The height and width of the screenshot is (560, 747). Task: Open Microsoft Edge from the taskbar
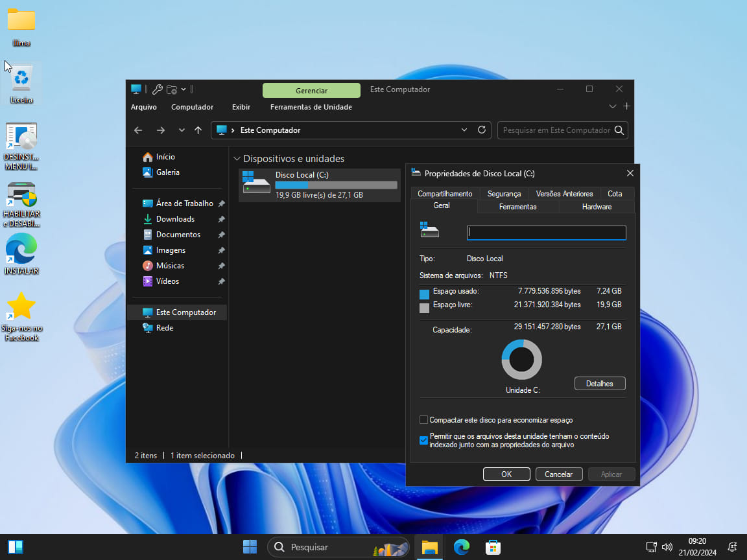coord(461,547)
